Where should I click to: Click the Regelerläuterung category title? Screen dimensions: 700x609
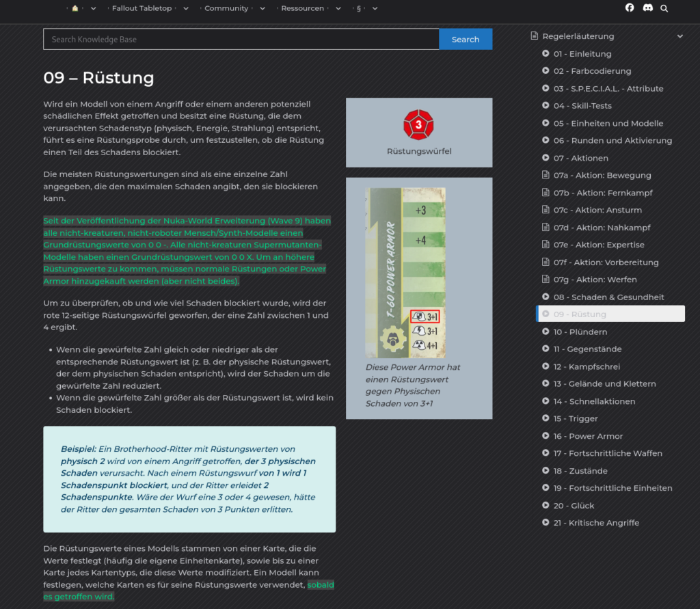[578, 36]
